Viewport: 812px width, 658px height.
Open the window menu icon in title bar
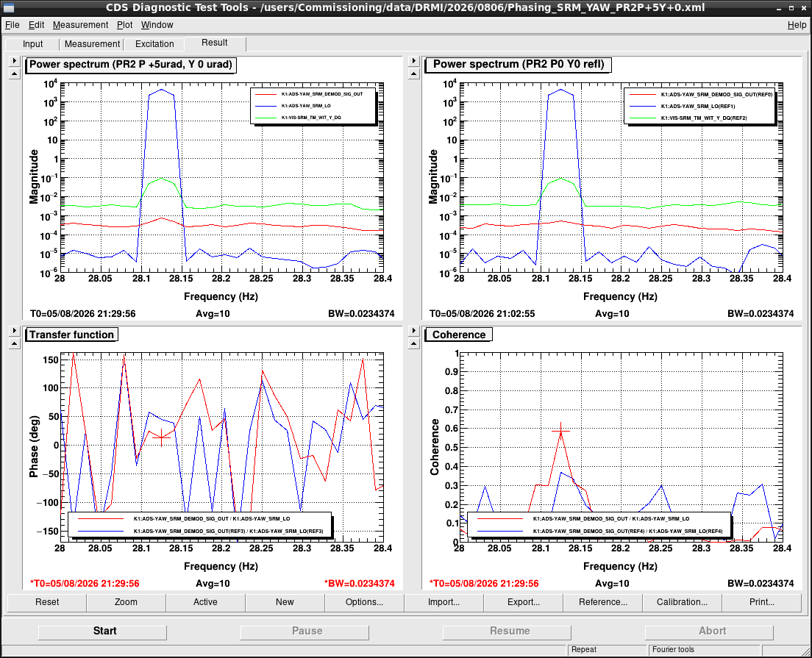(8, 8)
